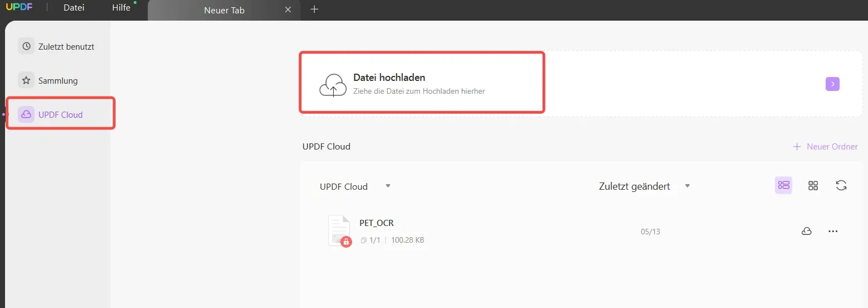Open the Zuletzt geändert sort dropdown
This screenshot has width=868, height=308.
point(645,186)
